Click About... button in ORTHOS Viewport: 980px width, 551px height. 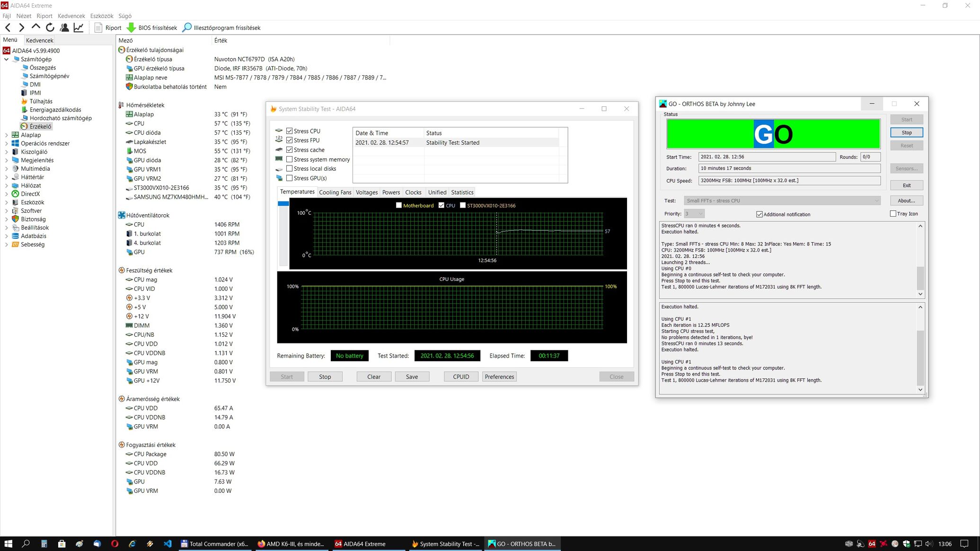click(907, 201)
